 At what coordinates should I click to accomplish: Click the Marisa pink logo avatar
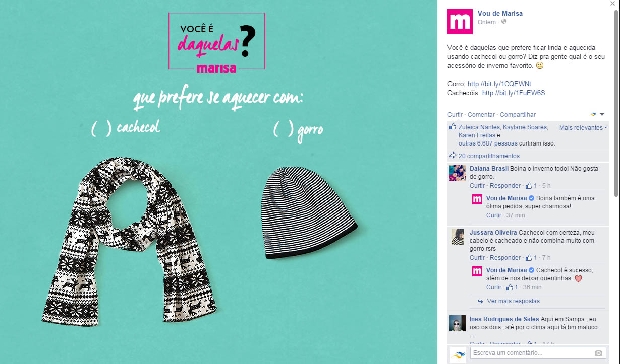click(x=459, y=21)
